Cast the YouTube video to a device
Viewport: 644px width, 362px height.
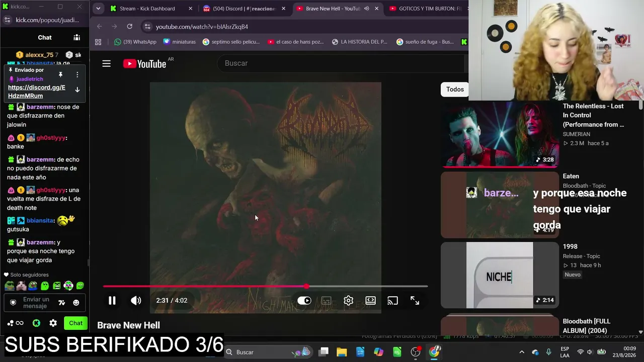coord(392,301)
